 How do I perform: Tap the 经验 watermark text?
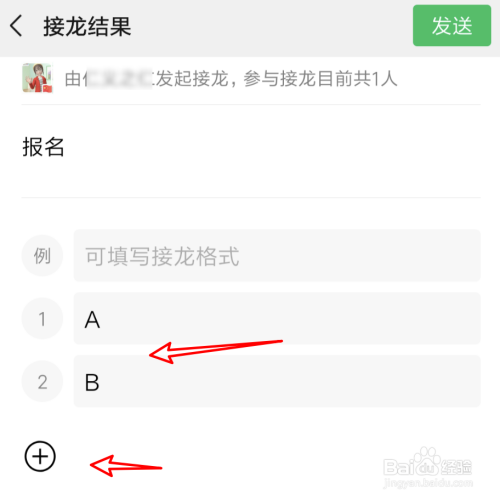(456, 467)
